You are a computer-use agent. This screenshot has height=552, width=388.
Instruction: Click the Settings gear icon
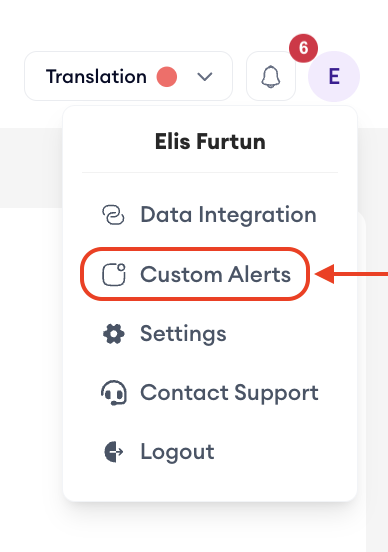pos(114,334)
